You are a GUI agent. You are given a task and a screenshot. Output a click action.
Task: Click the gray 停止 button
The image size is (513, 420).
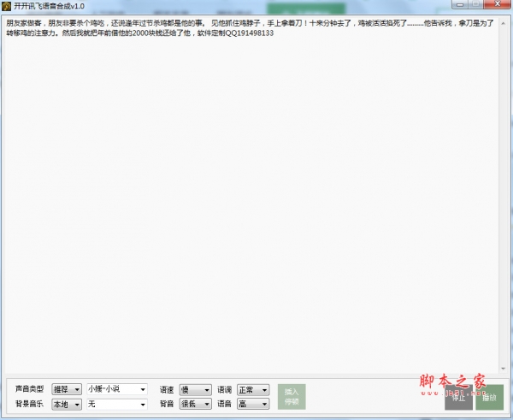pos(458,398)
